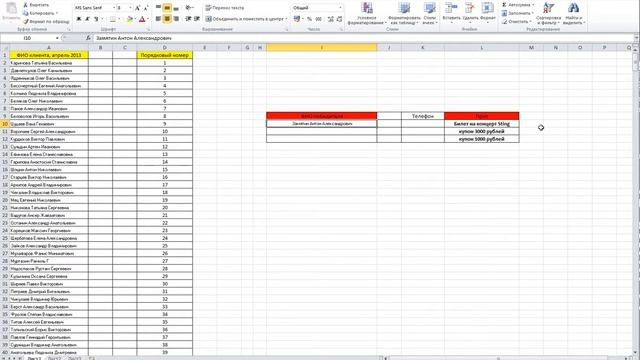Open font name MS Sans Serif dropdown
The width and height of the screenshot is (640, 360).
(114, 8)
